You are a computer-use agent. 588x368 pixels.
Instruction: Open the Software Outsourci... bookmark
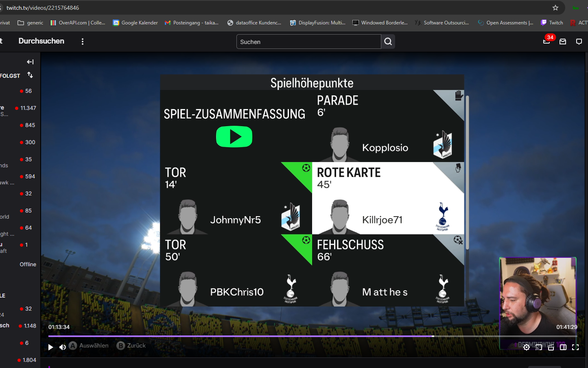[442, 23]
